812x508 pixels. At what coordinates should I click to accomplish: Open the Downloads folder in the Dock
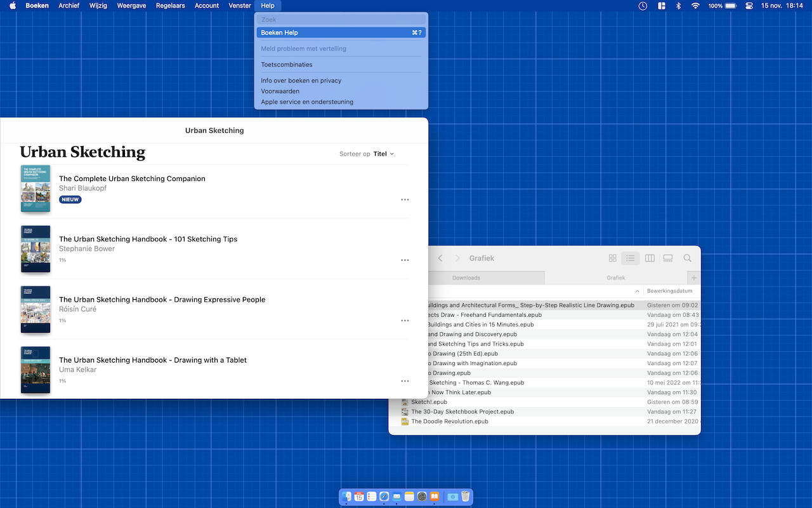452,497
